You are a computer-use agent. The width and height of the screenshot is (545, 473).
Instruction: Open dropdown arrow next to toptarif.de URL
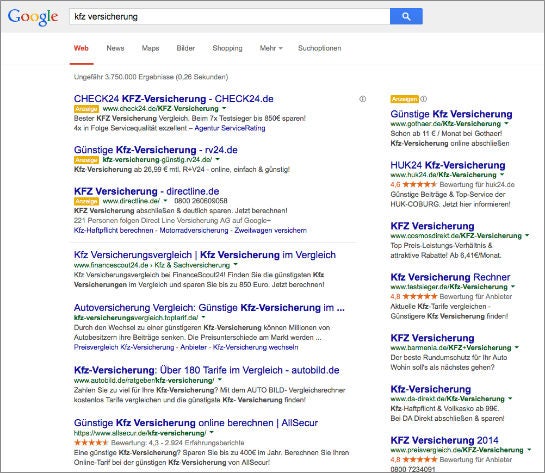(x=203, y=317)
